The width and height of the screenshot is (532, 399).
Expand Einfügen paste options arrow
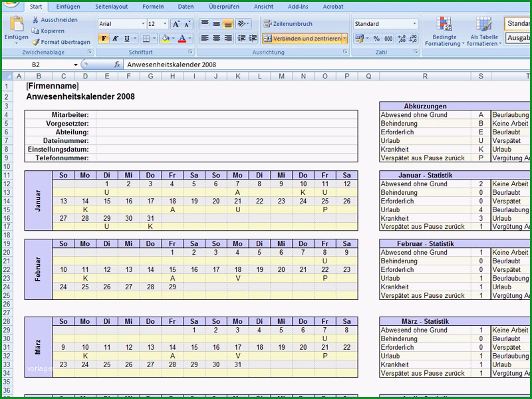click(x=16, y=43)
